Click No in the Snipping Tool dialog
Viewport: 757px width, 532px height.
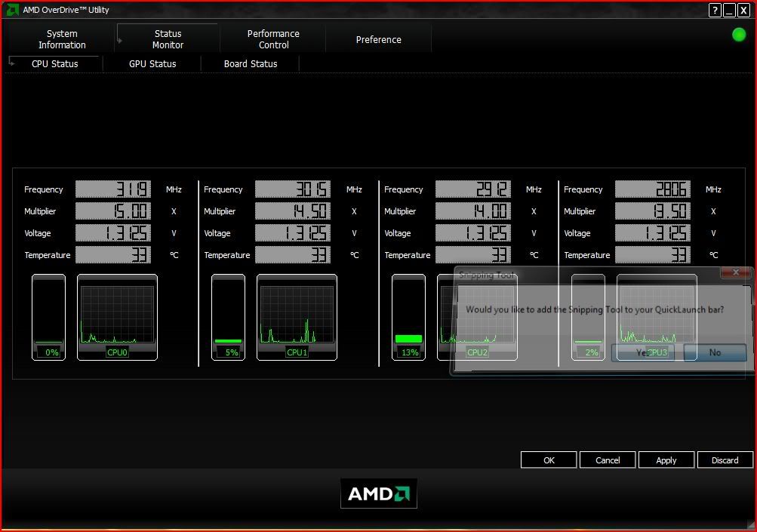pos(715,352)
